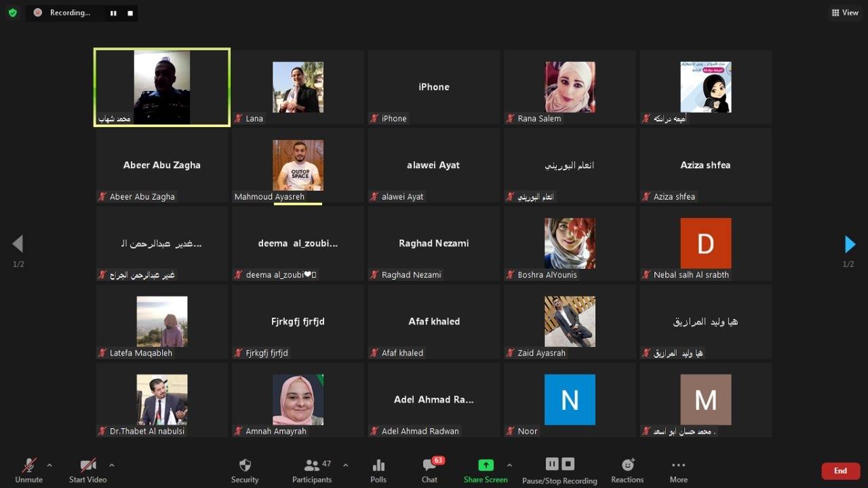868x488 pixels.
Task: Stop recording from top indicator bar
Action: pyautogui.click(x=130, y=13)
